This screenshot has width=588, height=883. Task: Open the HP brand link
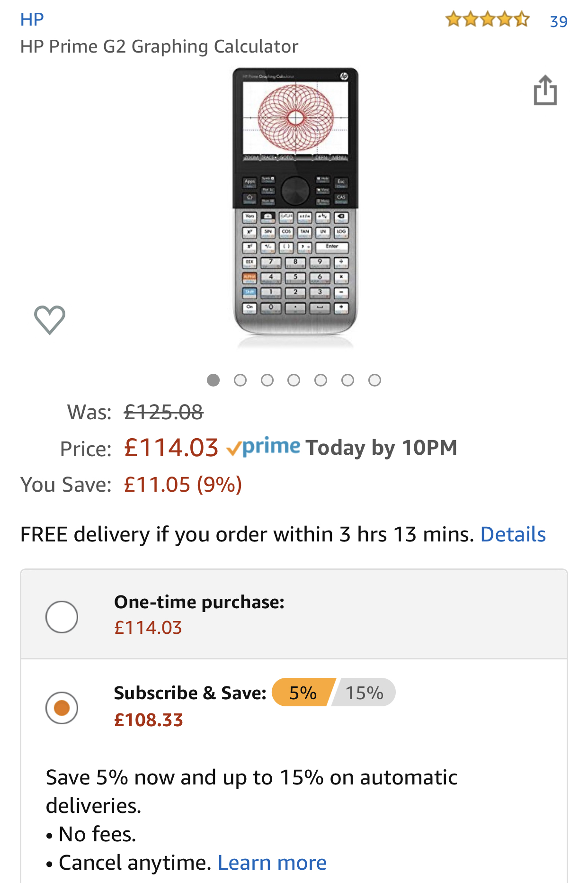click(x=32, y=19)
